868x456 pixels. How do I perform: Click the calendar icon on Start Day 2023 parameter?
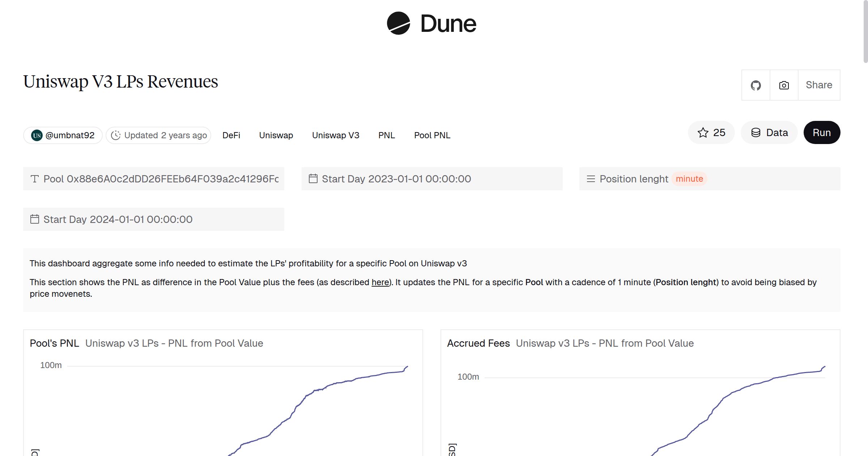[313, 178]
